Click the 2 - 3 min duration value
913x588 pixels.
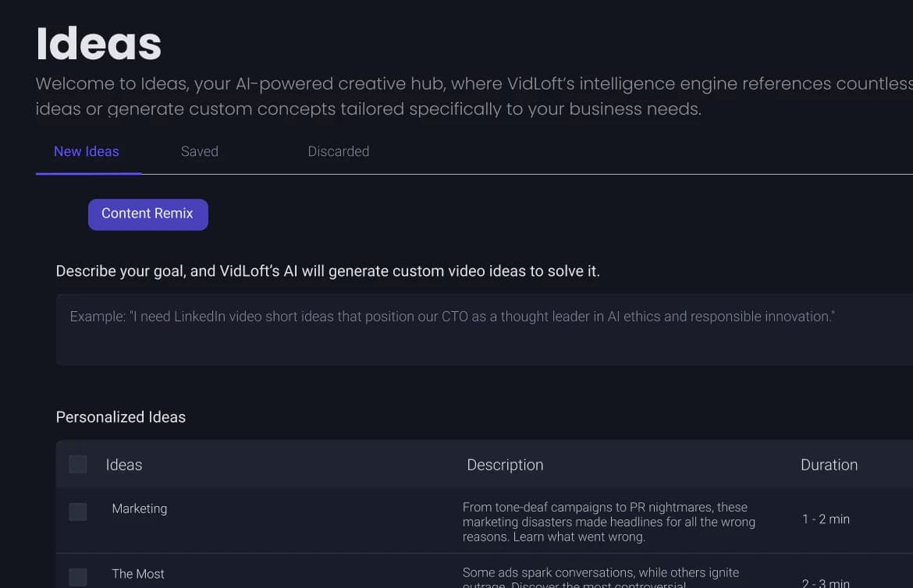click(x=827, y=583)
